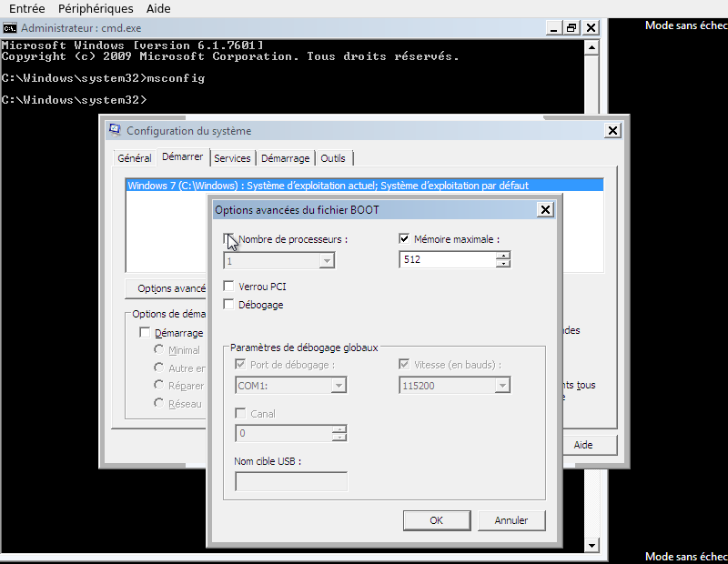The height and width of the screenshot is (564, 728).
Task: Open the Vitesse en bauds dropdown
Action: click(502, 385)
